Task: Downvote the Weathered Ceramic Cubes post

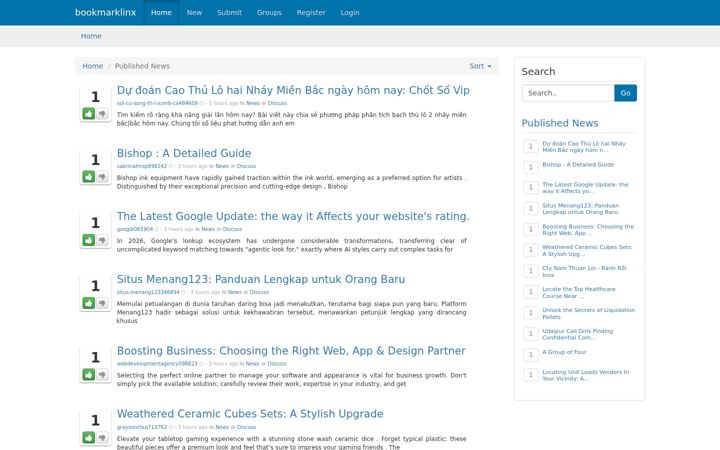Action: point(102,437)
